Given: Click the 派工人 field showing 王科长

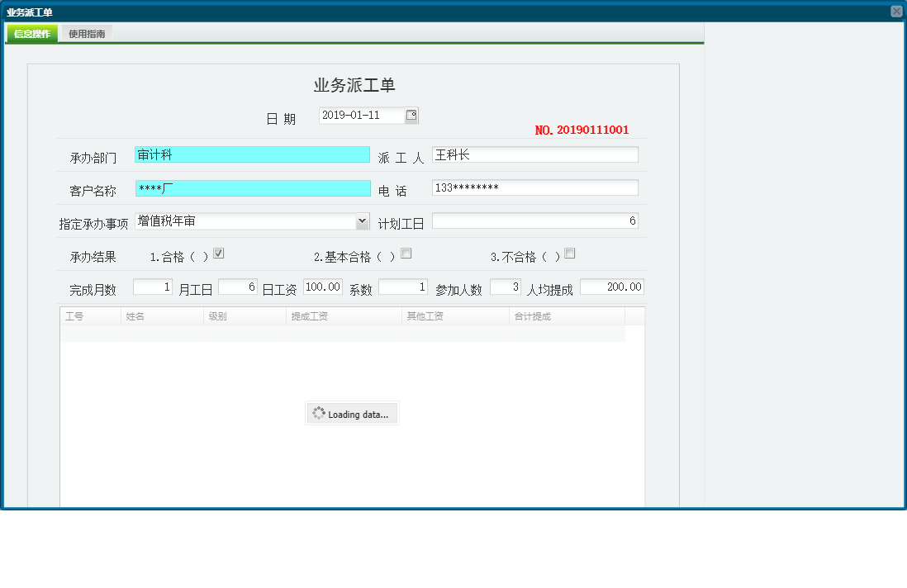Looking at the screenshot, I should [535, 154].
